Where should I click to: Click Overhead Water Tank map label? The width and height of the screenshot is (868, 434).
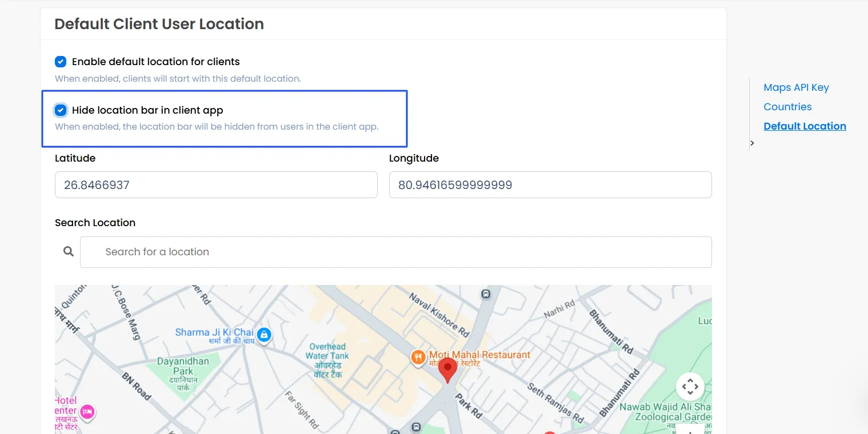(x=327, y=360)
